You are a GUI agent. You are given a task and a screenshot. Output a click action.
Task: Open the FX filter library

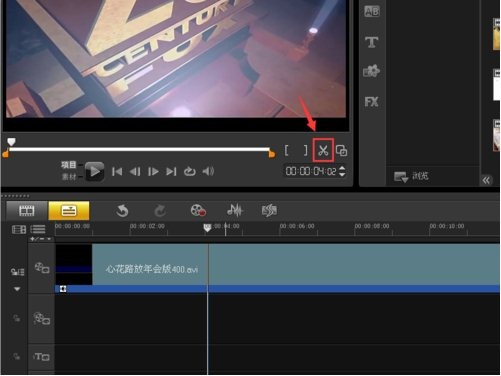(x=371, y=102)
